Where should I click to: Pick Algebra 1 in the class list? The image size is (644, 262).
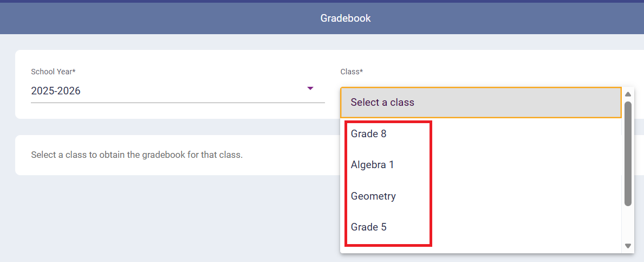pos(373,165)
